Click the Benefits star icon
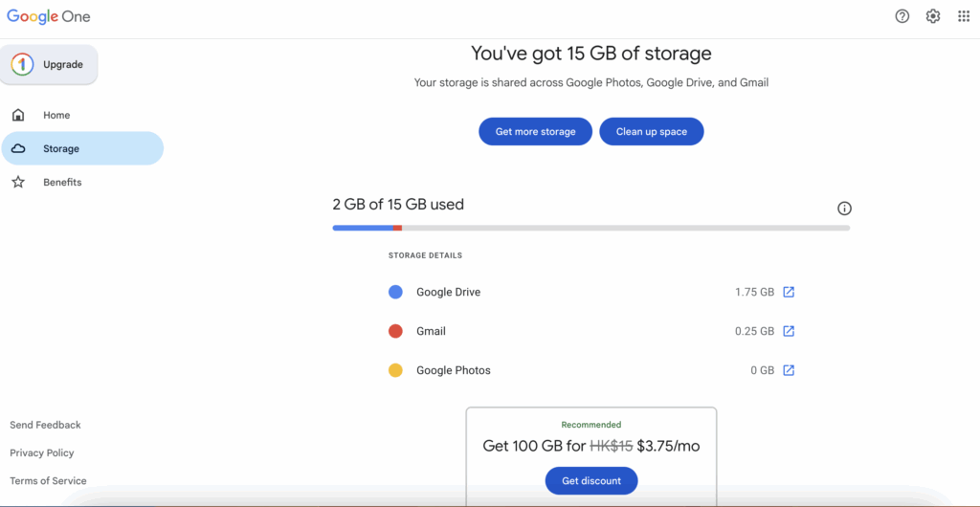This screenshot has height=507, width=980. click(x=18, y=182)
